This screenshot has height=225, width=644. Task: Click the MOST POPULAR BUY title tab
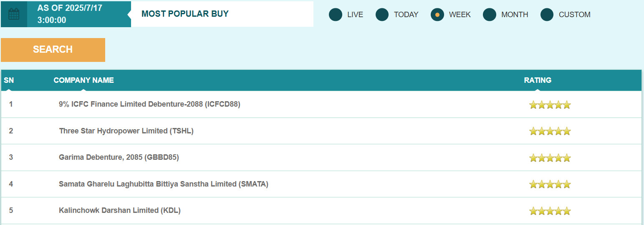click(185, 14)
